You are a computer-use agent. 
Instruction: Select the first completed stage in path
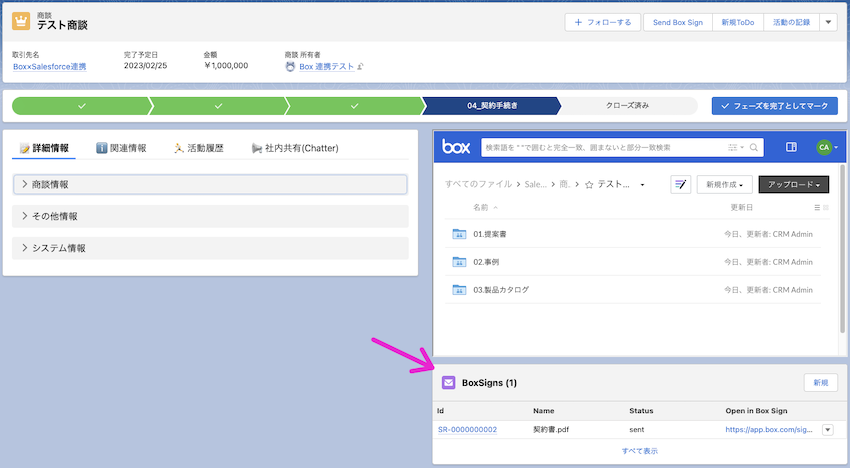point(81,106)
